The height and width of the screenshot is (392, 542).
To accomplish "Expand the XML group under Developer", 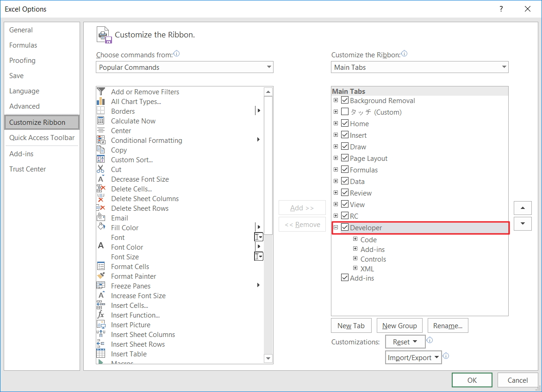I will (355, 268).
